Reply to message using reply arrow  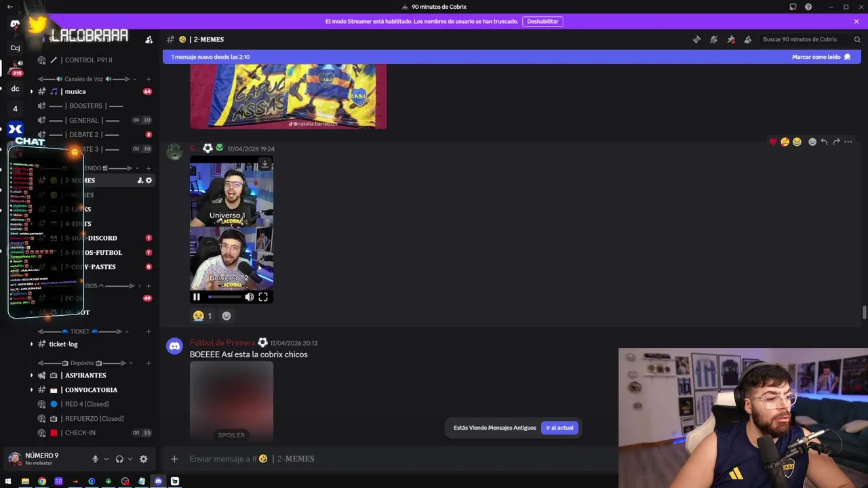click(824, 142)
